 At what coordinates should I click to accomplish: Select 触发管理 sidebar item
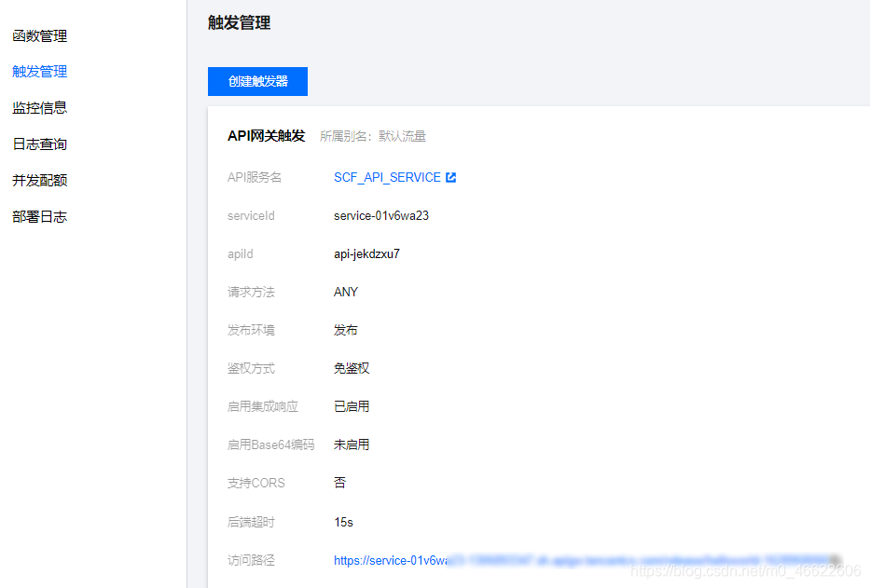click(39, 72)
